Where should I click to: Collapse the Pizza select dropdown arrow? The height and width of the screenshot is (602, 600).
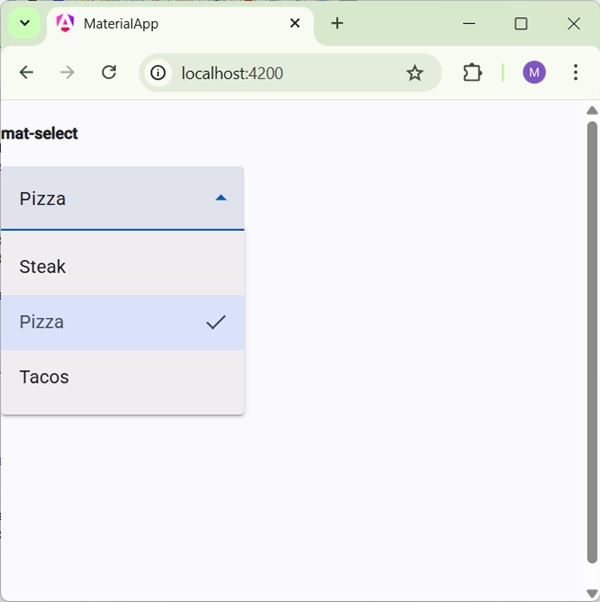click(221, 198)
